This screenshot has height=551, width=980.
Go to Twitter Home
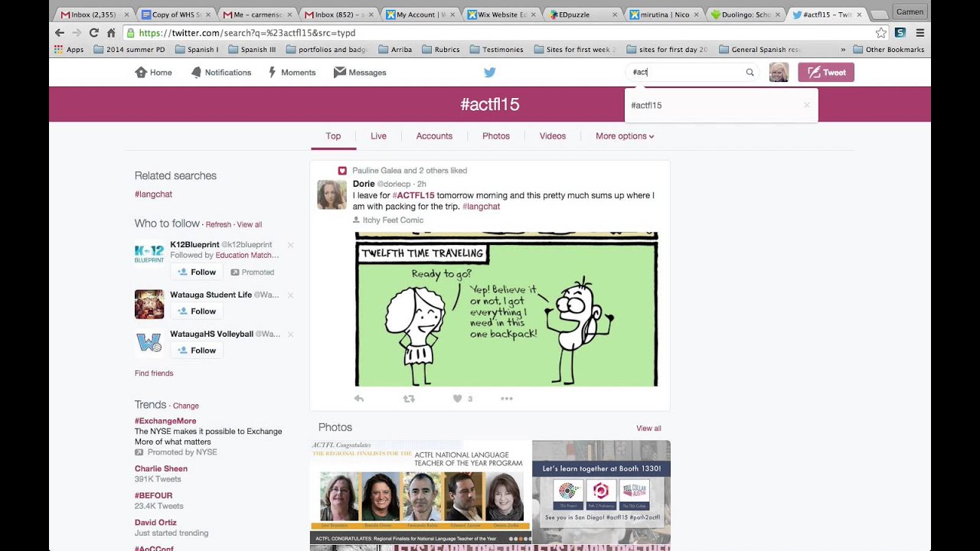click(x=153, y=73)
